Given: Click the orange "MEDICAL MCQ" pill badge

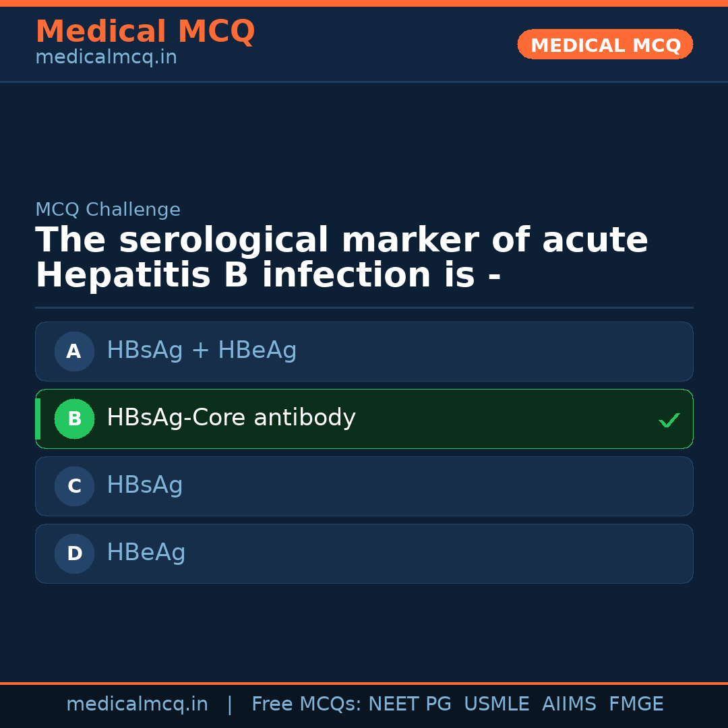Looking at the screenshot, I should coord(605,45).
